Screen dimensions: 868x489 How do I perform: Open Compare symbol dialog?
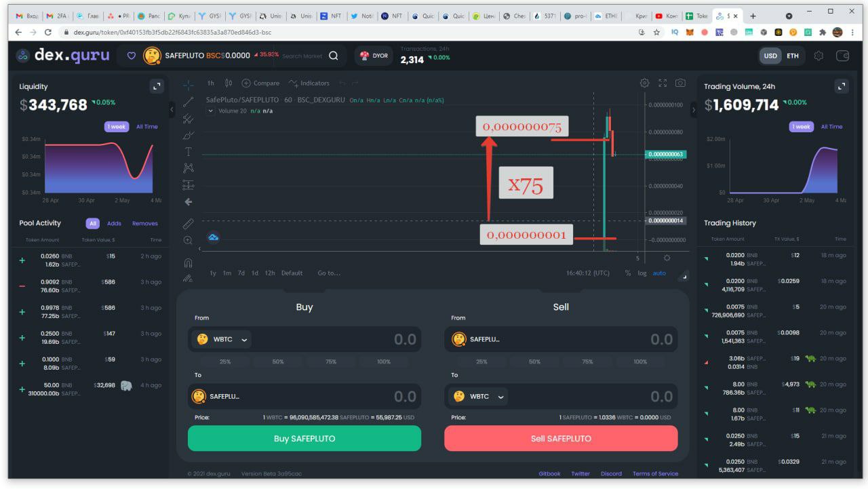[x=260, y=83]
